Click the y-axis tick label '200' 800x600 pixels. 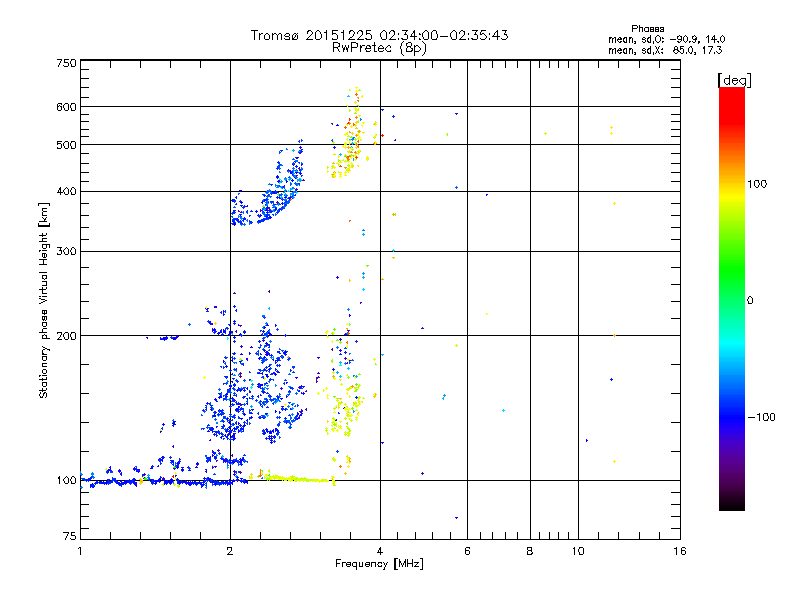[66, 336]
